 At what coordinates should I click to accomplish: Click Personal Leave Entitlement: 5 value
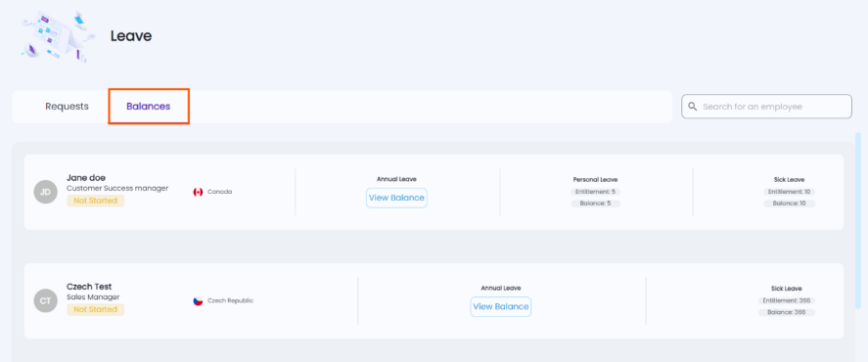[x=596, y=192]
